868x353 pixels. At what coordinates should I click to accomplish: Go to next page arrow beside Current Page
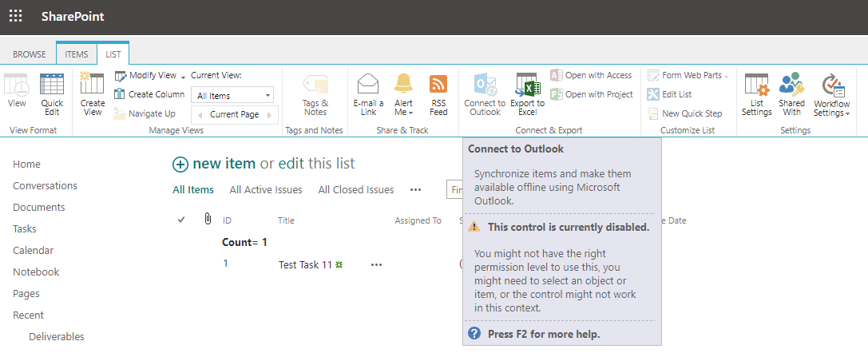(270, 114)
